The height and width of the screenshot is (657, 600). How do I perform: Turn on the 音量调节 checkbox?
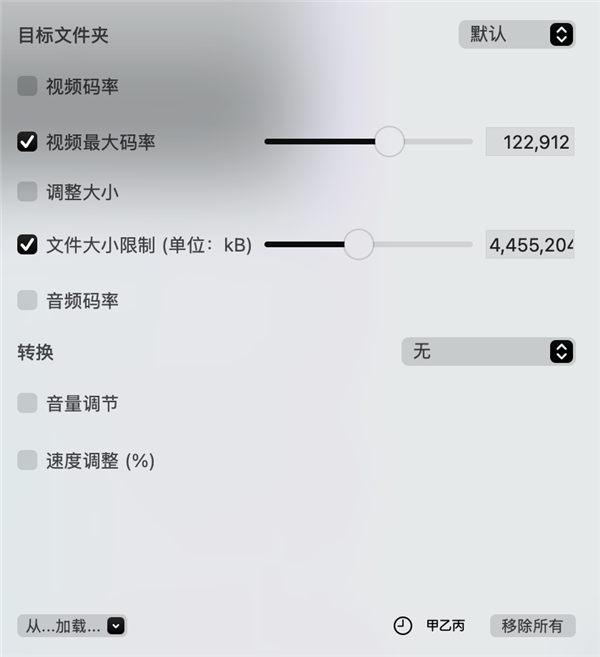click(28, 404)
